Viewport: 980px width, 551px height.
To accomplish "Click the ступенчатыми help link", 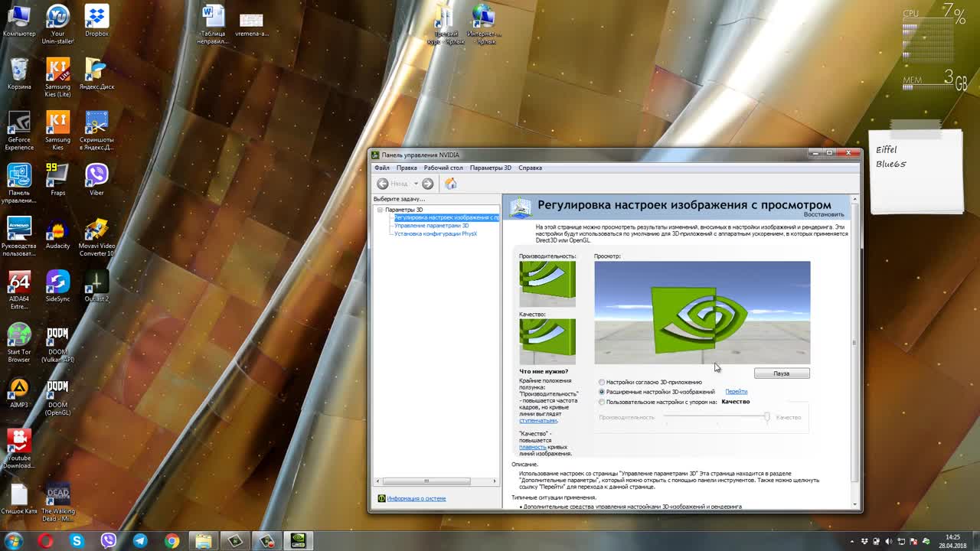I will pos(538,420).
